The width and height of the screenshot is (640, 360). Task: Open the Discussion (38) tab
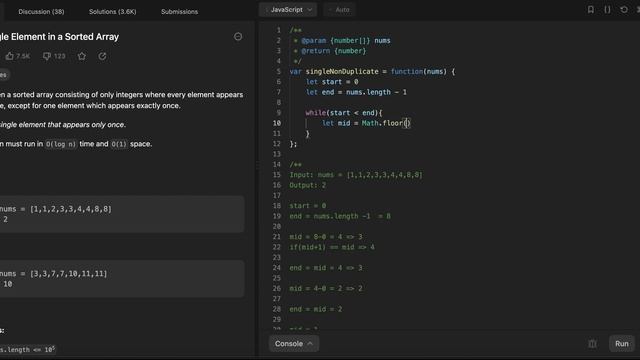(x=41, y=12)
